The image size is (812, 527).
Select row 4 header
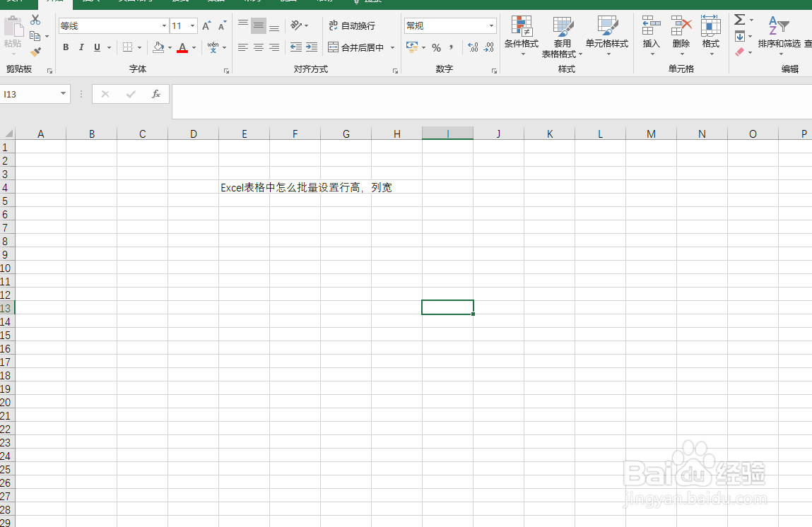(7, 187)
